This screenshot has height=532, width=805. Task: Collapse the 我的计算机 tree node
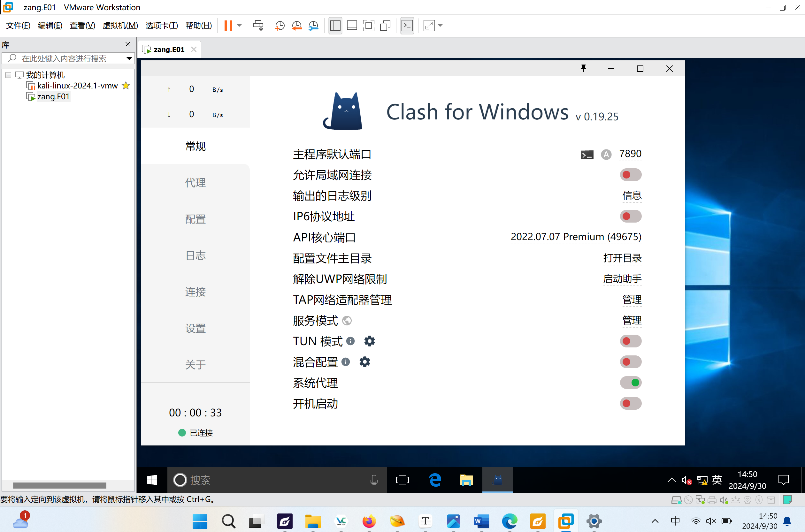[9, 75]
